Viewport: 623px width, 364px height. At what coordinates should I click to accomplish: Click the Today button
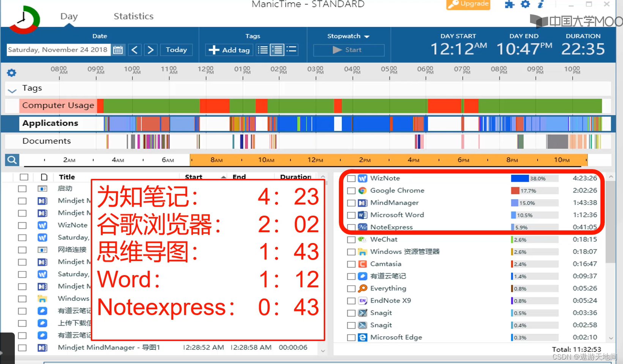pyautogui.click(x=177, y=50)
